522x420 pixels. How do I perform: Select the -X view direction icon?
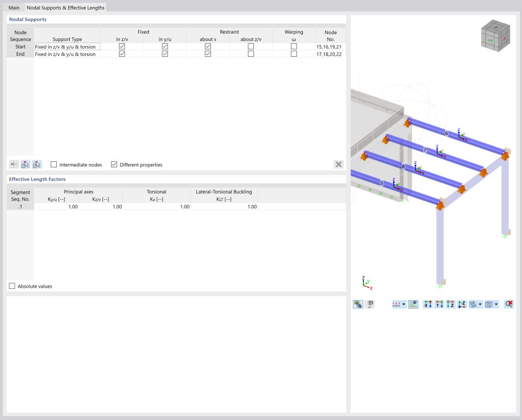pyautogui.click(x=427, y=304)
